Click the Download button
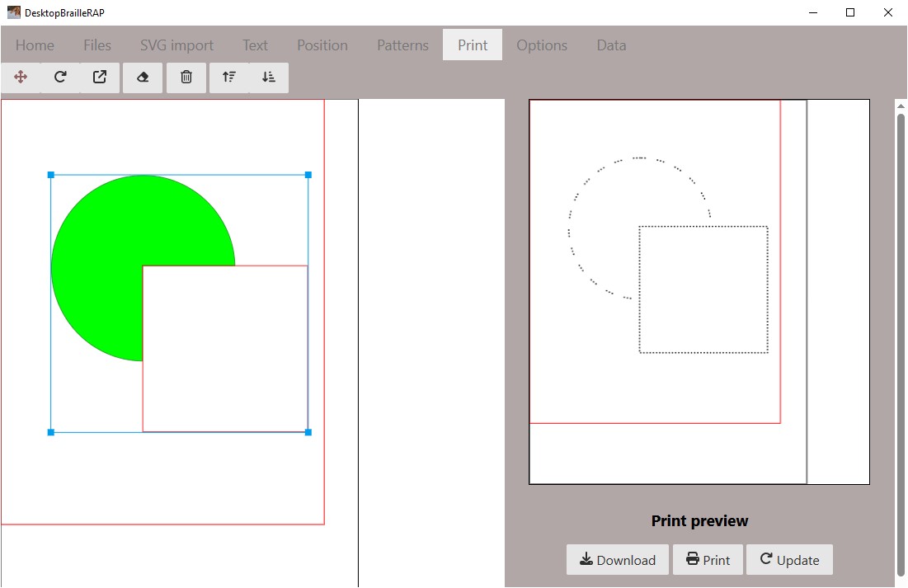The image size is (908, 588). pos(618,560)
